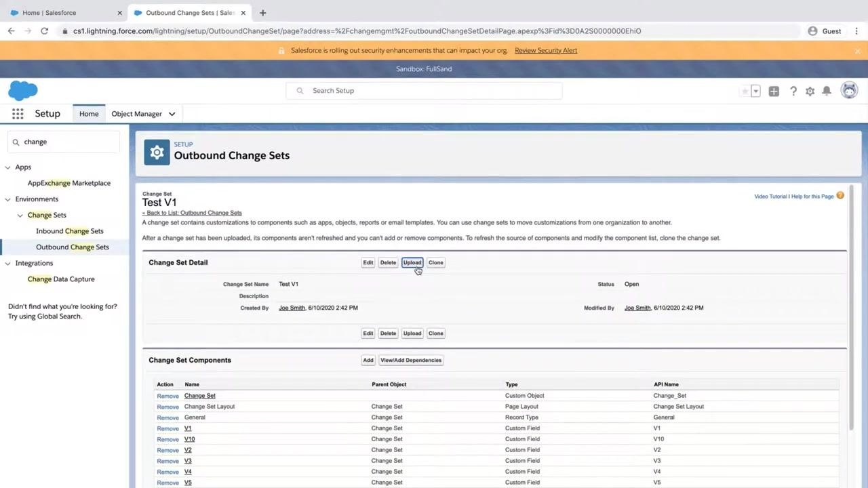Click the lower Clone button
868x488 pixels.
coord(436,333)
